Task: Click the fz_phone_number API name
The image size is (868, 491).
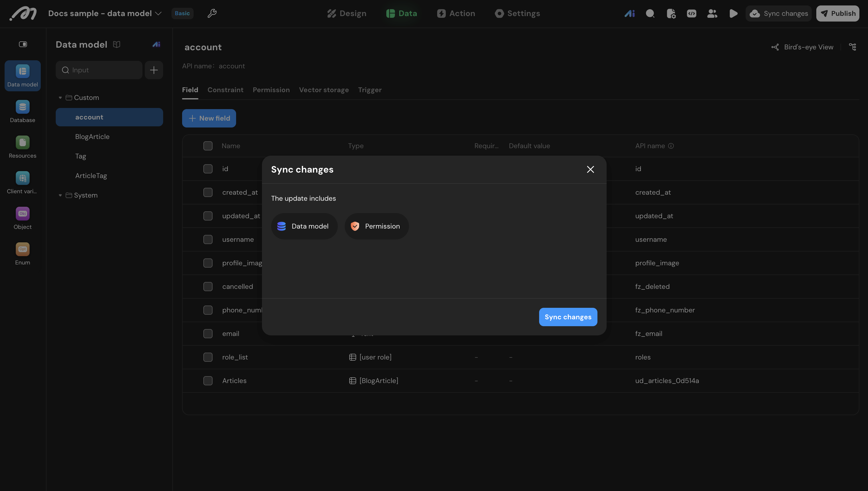Action: coord(665,310)
